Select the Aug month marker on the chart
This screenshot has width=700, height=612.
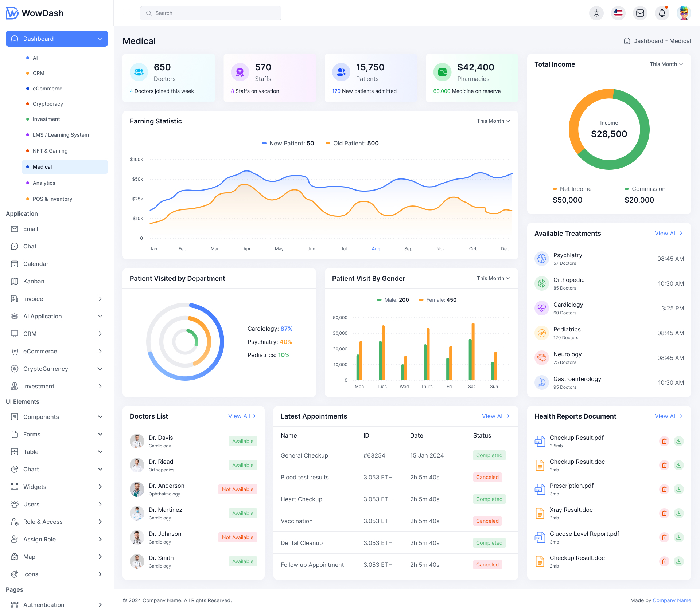(376, 248)
